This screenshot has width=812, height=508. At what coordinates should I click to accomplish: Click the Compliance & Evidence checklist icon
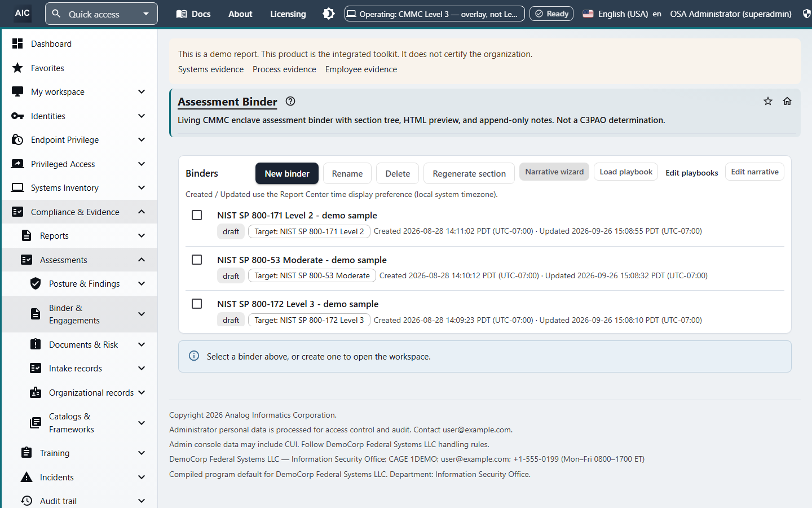click(17, 212)
